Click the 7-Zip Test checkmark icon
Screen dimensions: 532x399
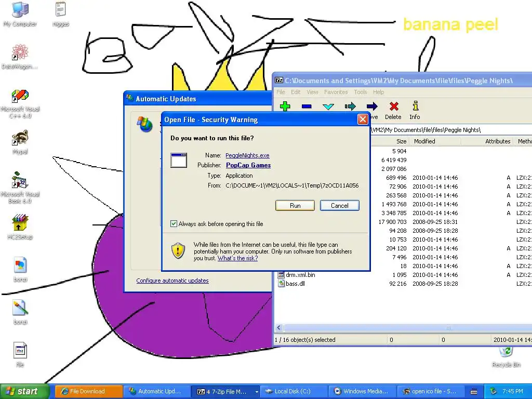328,107
